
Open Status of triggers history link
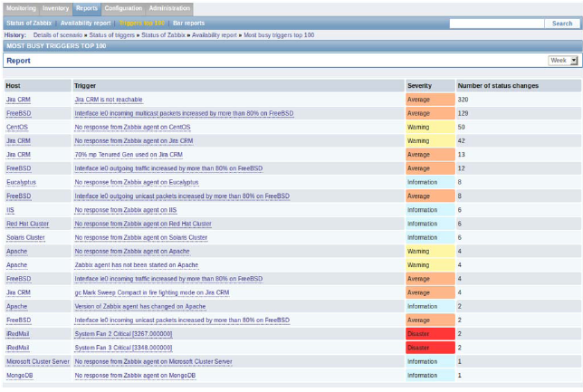111,35
